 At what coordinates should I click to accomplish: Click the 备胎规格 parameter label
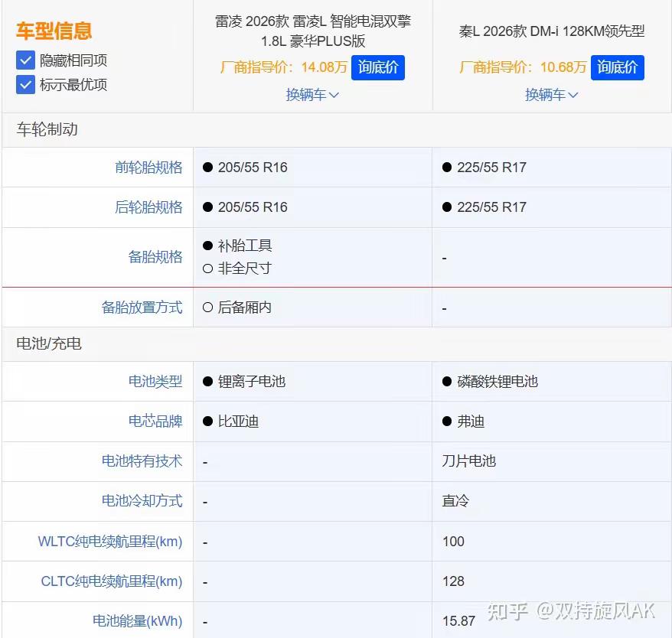pyautogui.click(x=155, y=257)
